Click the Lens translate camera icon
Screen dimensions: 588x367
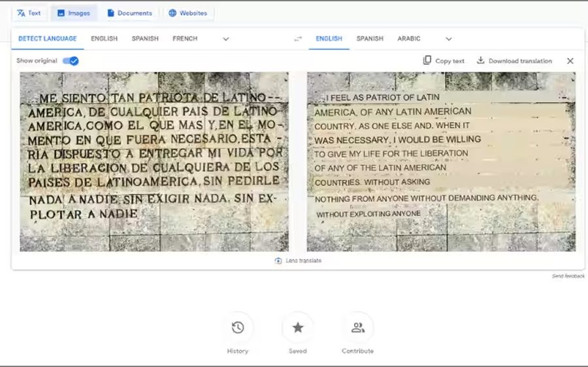click(x=278, y=261)
